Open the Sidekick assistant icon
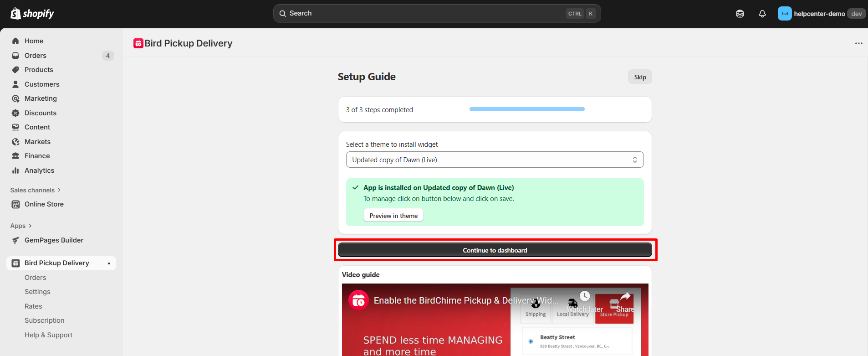The width and height of the screenshot is (868, 356). (x=740, y=14)
